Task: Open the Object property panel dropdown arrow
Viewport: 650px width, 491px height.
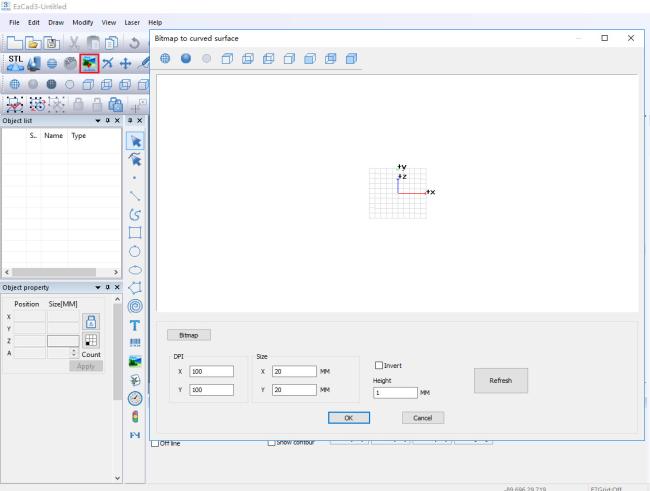Action: click(x=98, y=287)
